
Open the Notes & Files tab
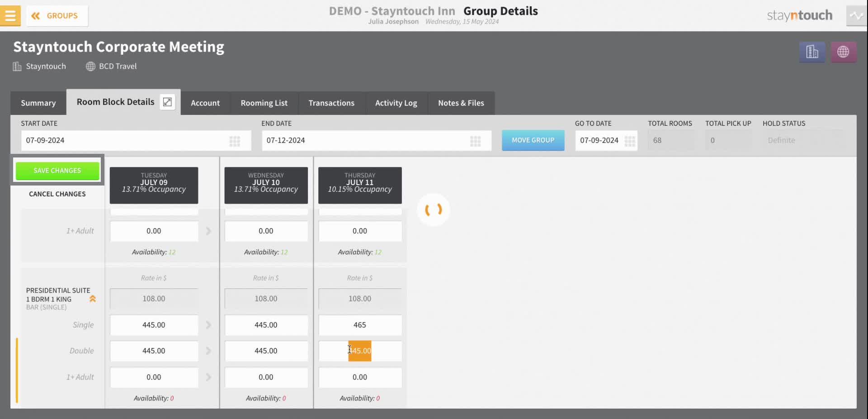[x=461, y=103]
